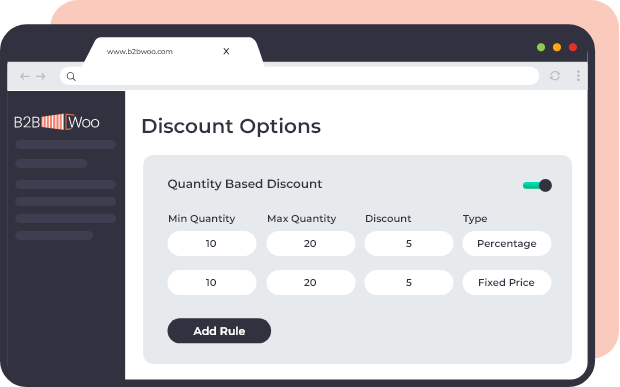Select the www.b2bwoo.com browser tab

click(x=140, y=51)
